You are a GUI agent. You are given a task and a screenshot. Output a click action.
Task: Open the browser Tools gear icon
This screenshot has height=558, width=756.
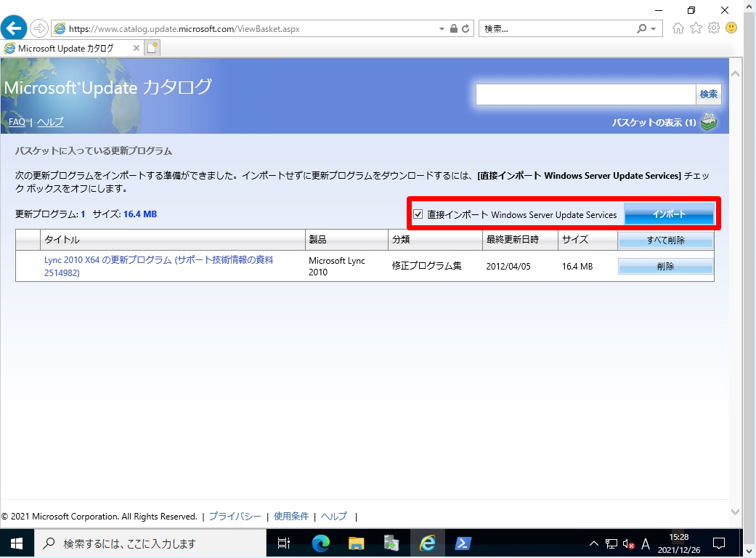[x=714, y=28]
